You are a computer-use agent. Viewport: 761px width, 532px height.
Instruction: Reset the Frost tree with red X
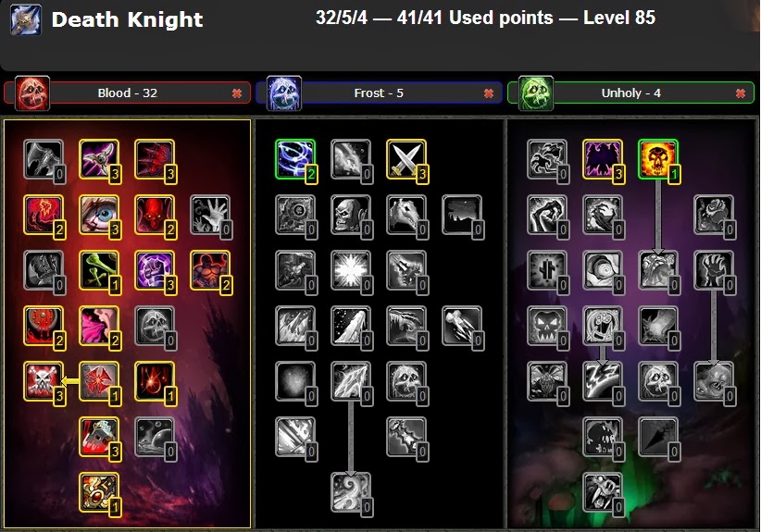click(x=489, y=93)
